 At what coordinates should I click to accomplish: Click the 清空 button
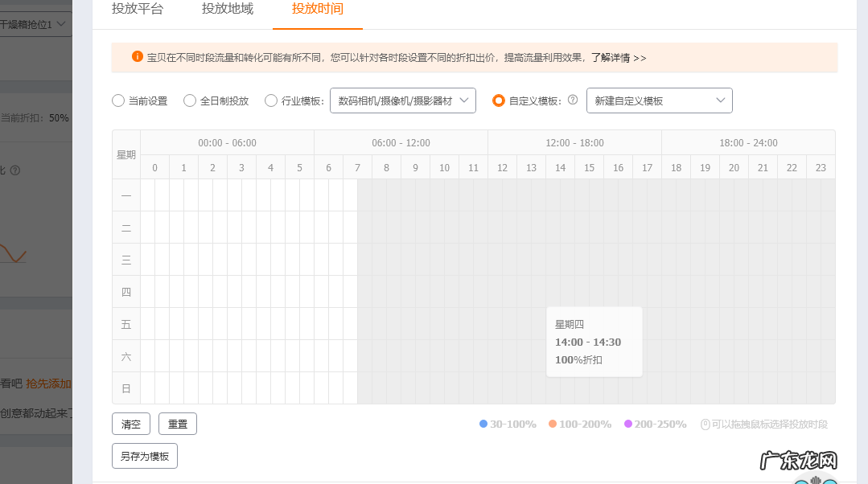coord(130,424)
